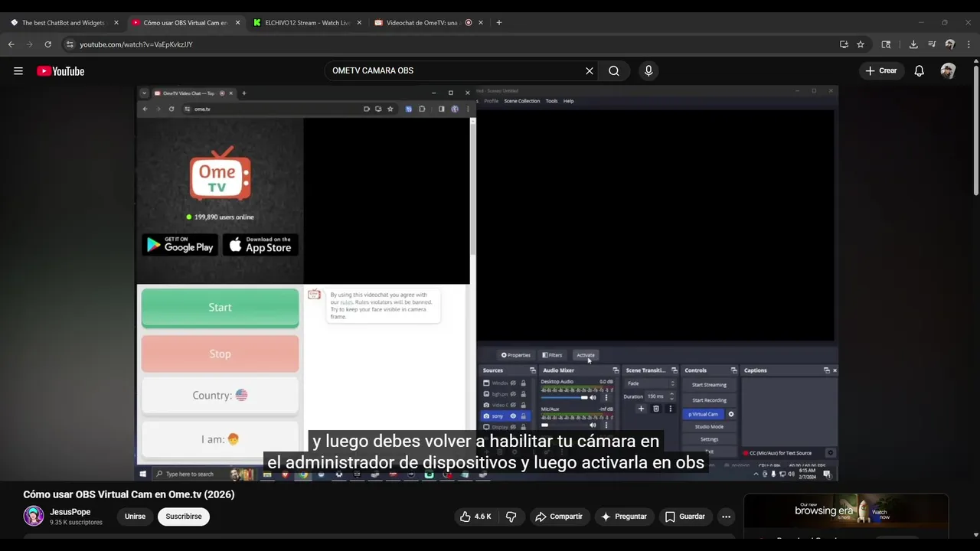
Task: Click Unirse channel membership button
Action: (135, 517)
